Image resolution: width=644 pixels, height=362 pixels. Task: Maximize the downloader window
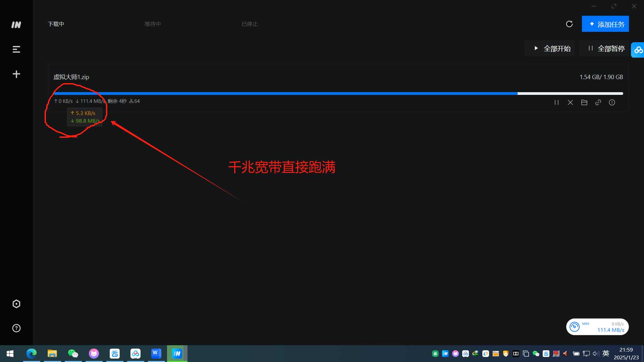coord(614,6)
